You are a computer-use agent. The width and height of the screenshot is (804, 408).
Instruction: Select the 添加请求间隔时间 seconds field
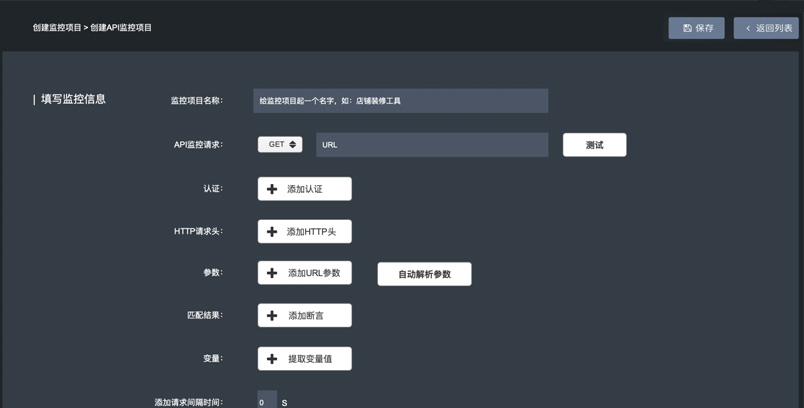pyautogui.click(x=267, y=401)
